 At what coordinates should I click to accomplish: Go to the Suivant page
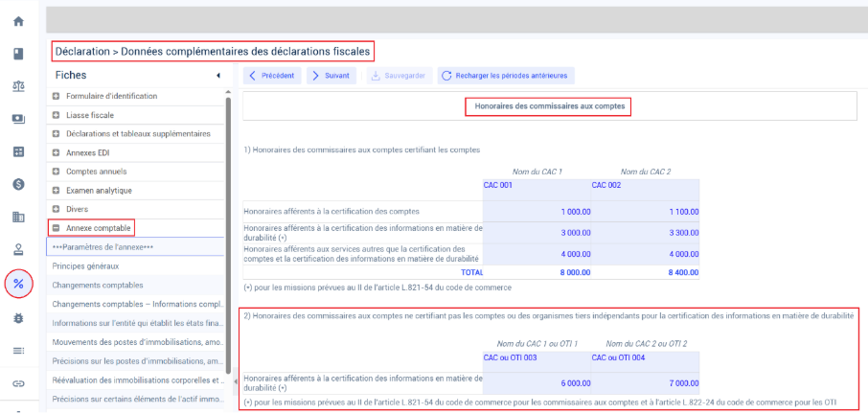(x=331, y=76)
